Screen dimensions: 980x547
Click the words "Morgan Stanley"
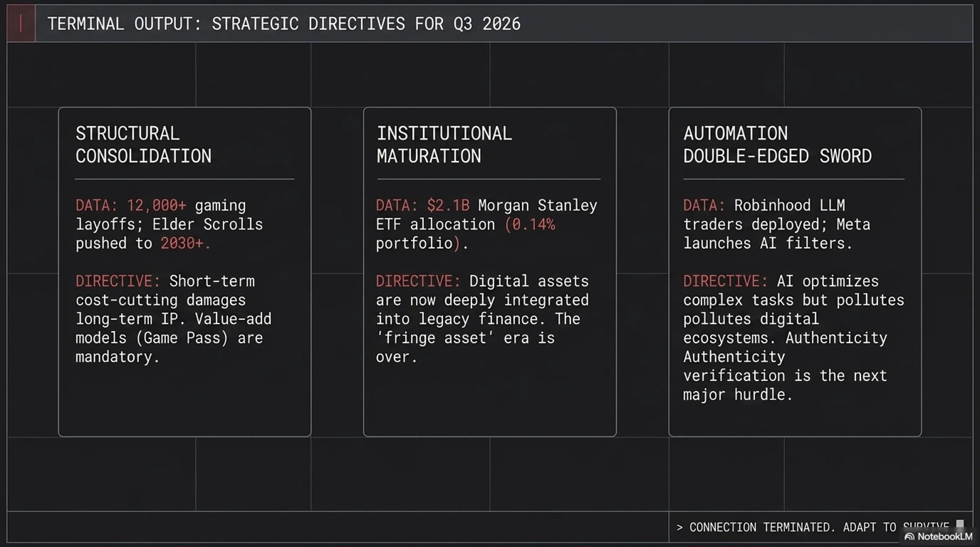tap(538, 205)
